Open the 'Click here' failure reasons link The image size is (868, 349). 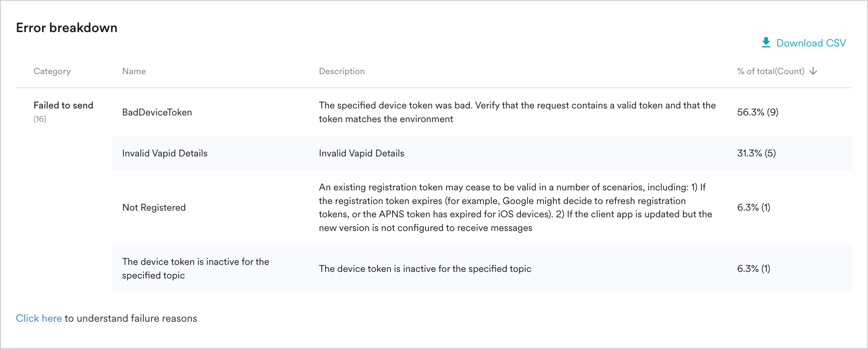pos(39,318)
